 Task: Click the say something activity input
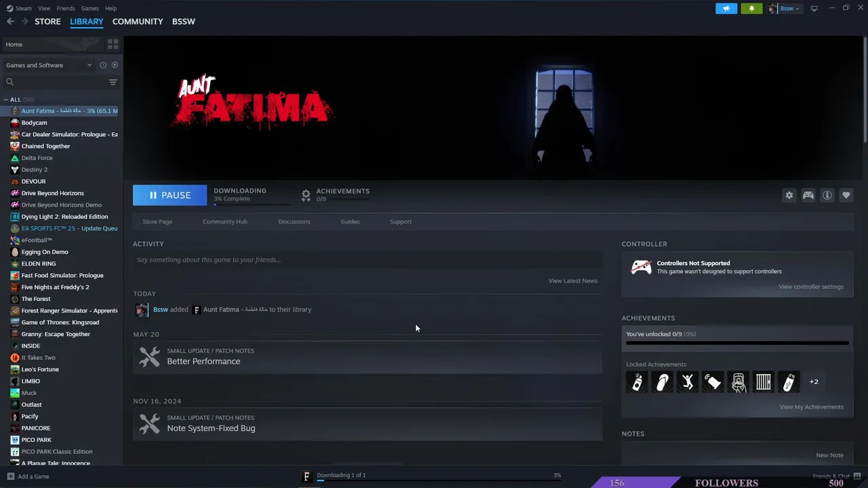(x=368, y=260)
